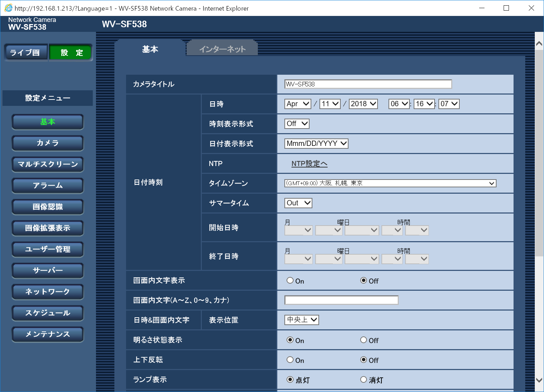This screenshot has width=544, height=392.
Task: Open the タイムゾーン timezone dropdown
Action: click(x=390, y=183)
